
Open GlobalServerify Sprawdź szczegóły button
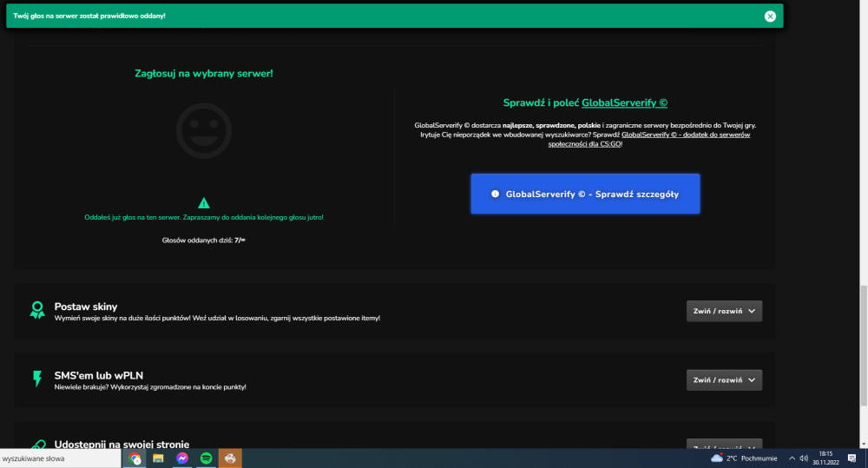585,194
